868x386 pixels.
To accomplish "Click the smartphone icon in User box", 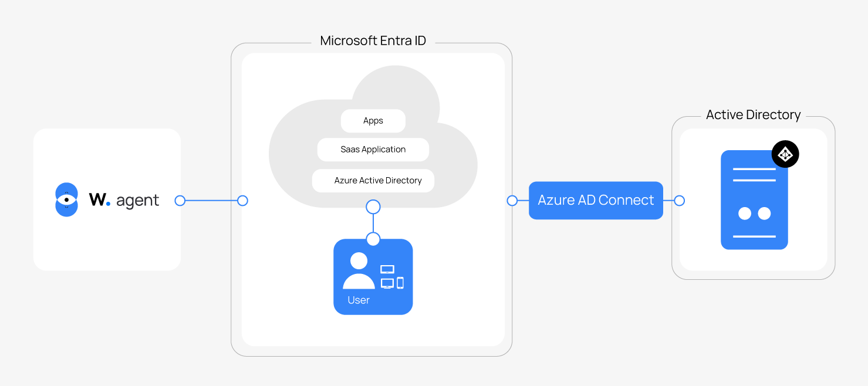I will click(400, 283).
